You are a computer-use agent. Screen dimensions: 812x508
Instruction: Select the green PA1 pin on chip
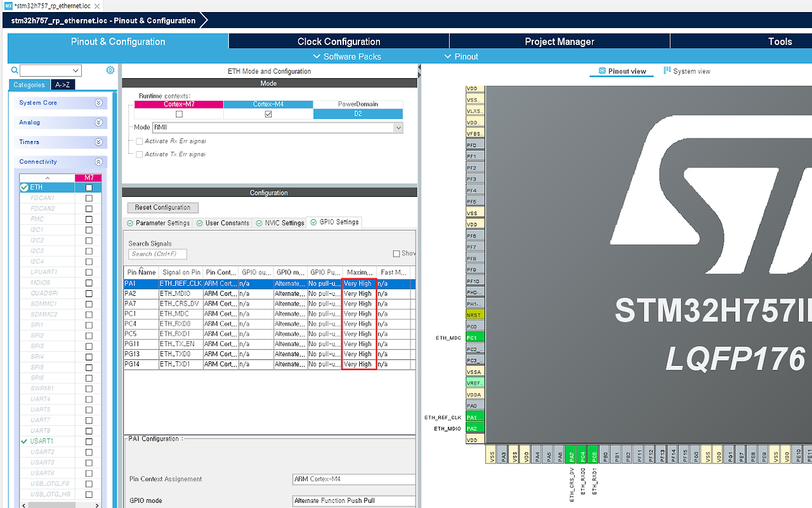tap(475, 417)
